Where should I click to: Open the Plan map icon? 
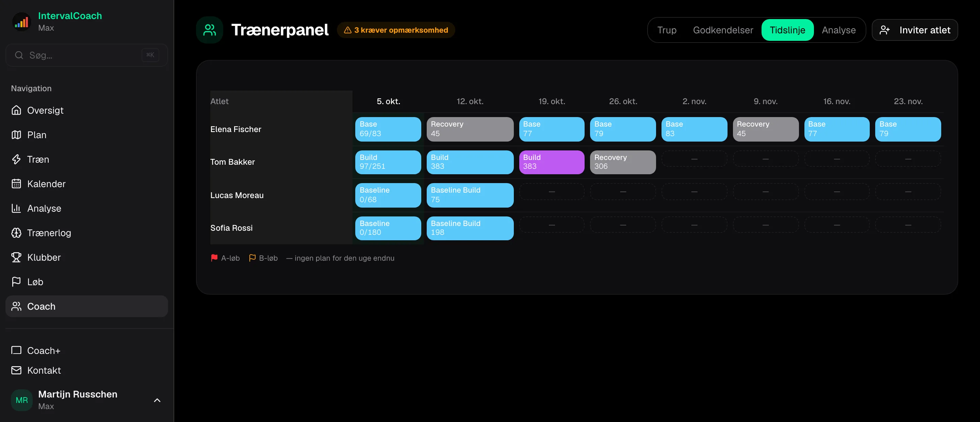pos(16,135)
